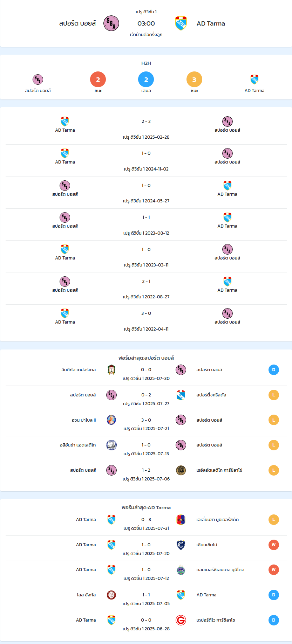Select the Alianza Atletico team crest

pos(111,445)
